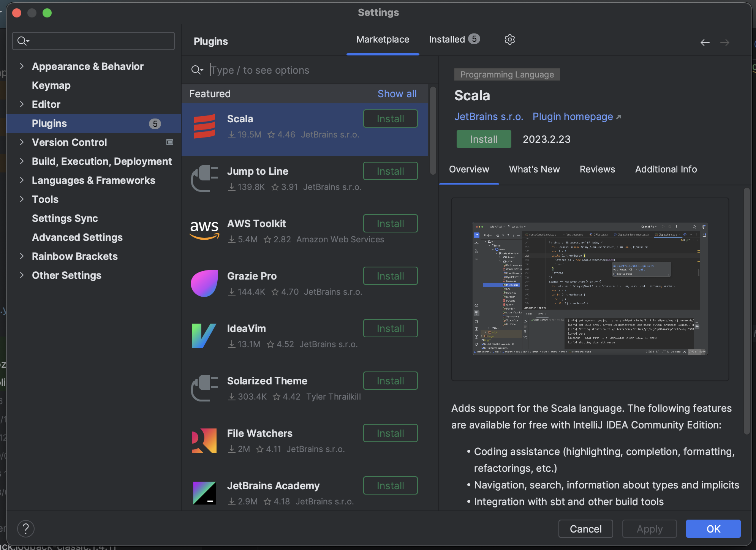Click the Programming Language category tag

(507, 74)
